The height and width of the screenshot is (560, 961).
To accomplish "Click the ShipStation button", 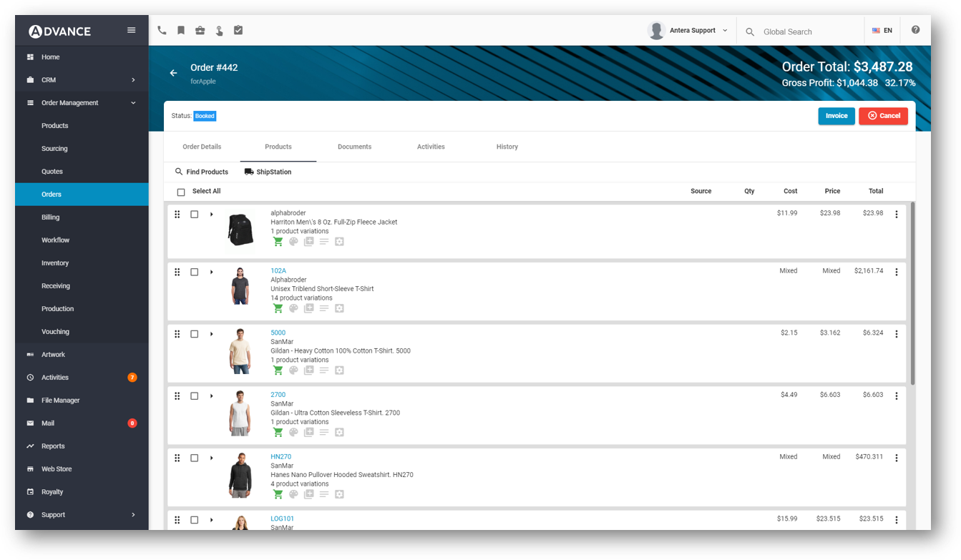I will point(268,172).
